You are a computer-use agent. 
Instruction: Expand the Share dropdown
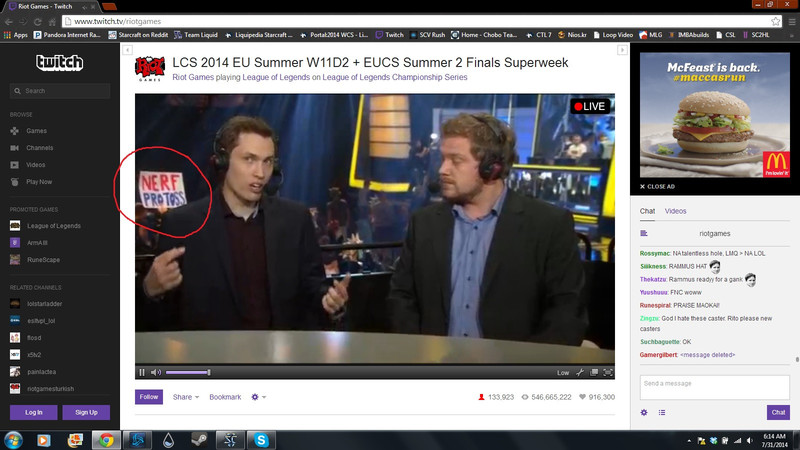pyautogui.click(x=186, y=397)
